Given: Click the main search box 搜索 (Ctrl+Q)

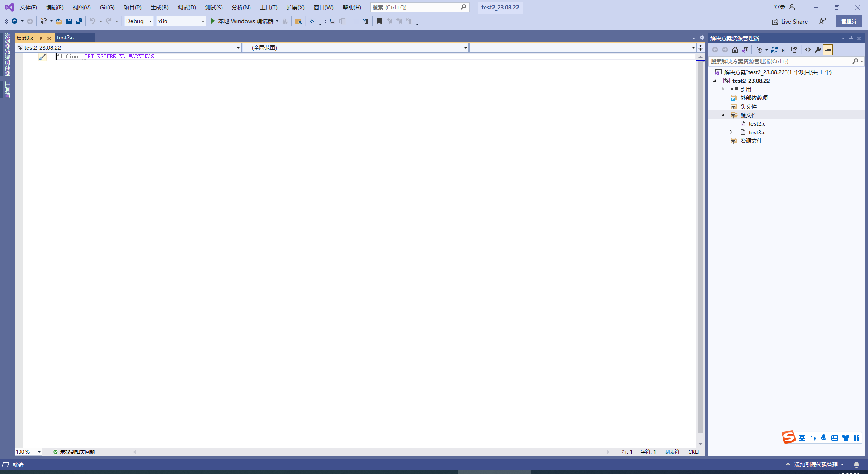Looking at the screenshot, I should pos(420,7).
